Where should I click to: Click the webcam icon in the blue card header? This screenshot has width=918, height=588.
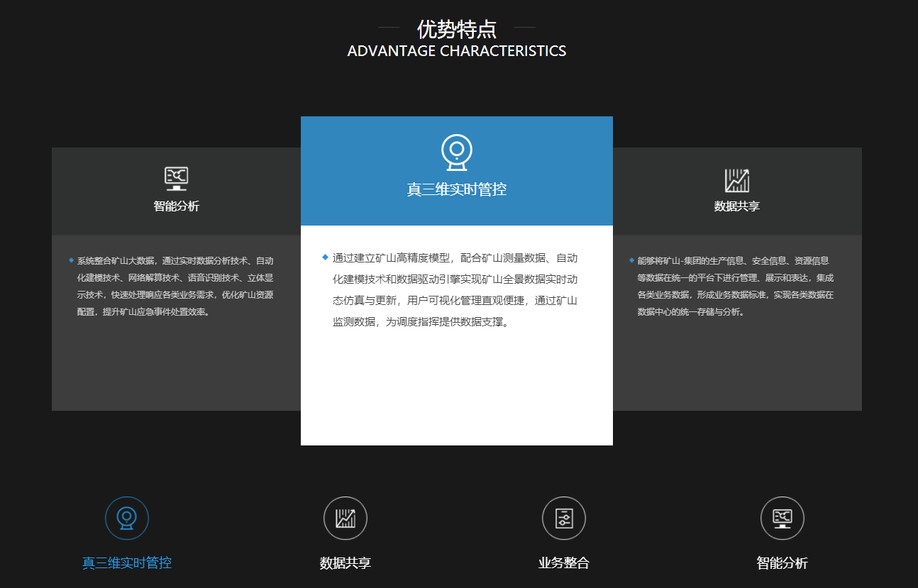click(x=457, y=152)
